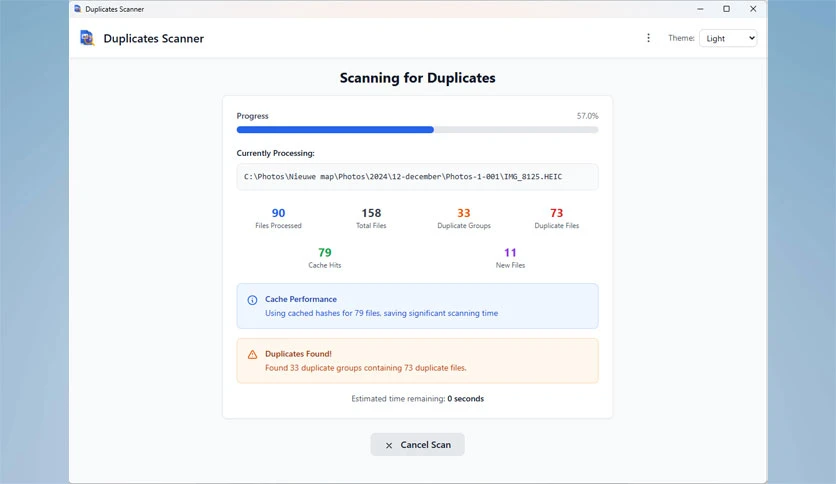Cancel the running scan
Image resolution: width=836 pixels, height=484 pixels.
[417, 445]
